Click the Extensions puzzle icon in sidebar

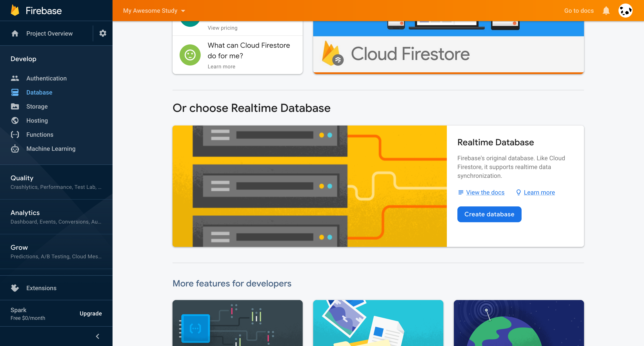[15, 287]
